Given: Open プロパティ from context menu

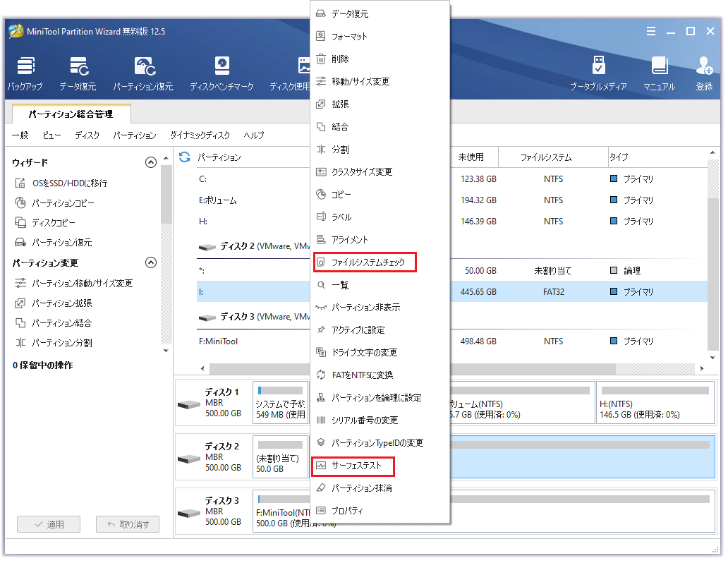Looking at the screenshot, I should click(380, 511).
